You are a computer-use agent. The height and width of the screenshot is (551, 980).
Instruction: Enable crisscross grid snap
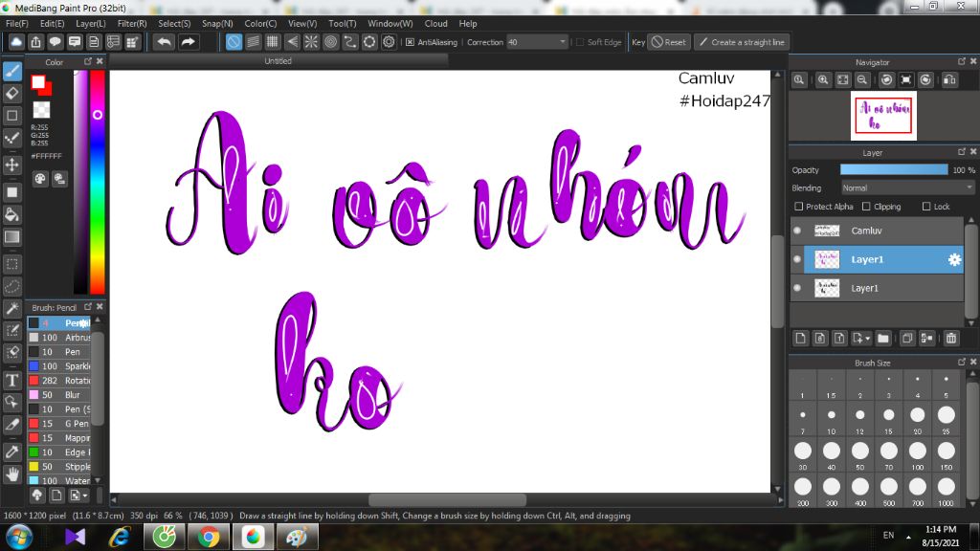(x=273, y=42)
